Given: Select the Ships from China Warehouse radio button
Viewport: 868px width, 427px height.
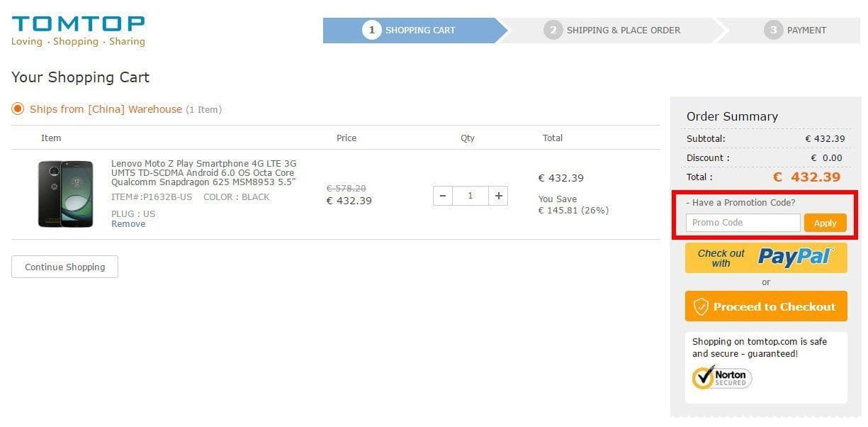Looking at the screenshot, I should [18, 109].
